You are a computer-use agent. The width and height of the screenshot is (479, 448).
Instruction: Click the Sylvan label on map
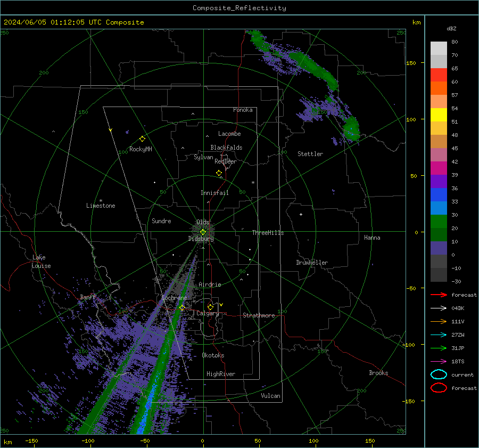tap(203, 157)
